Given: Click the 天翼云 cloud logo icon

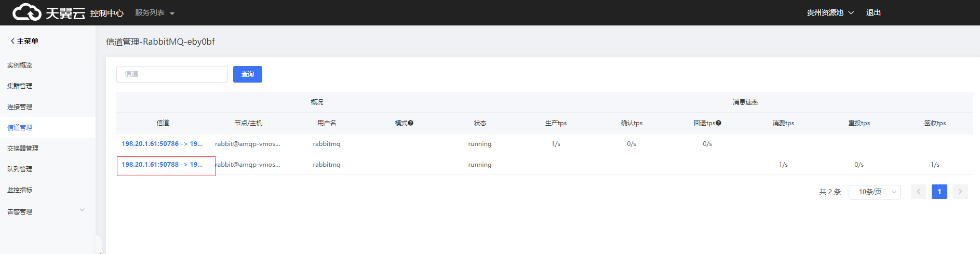Looking at the screenshot, I should [27, 12].
